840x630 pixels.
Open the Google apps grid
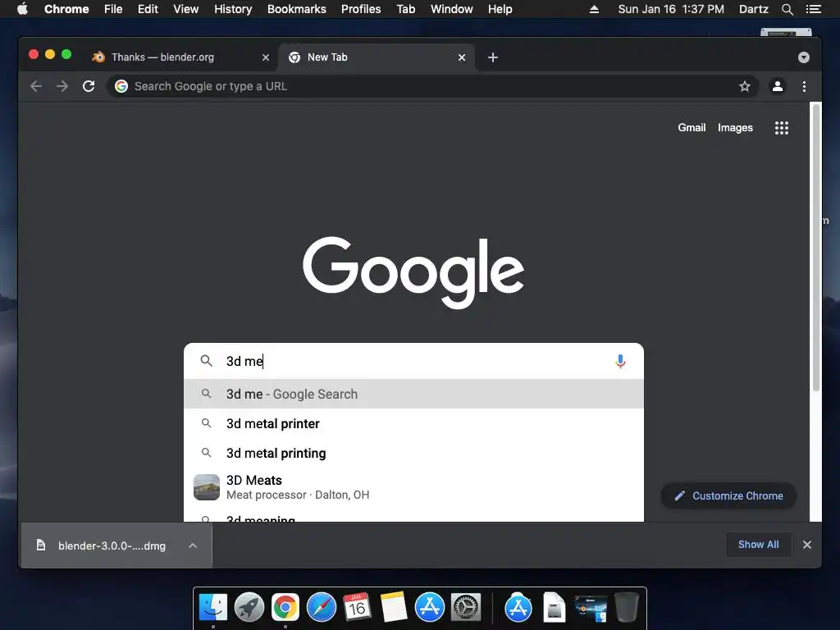(782, 127)
